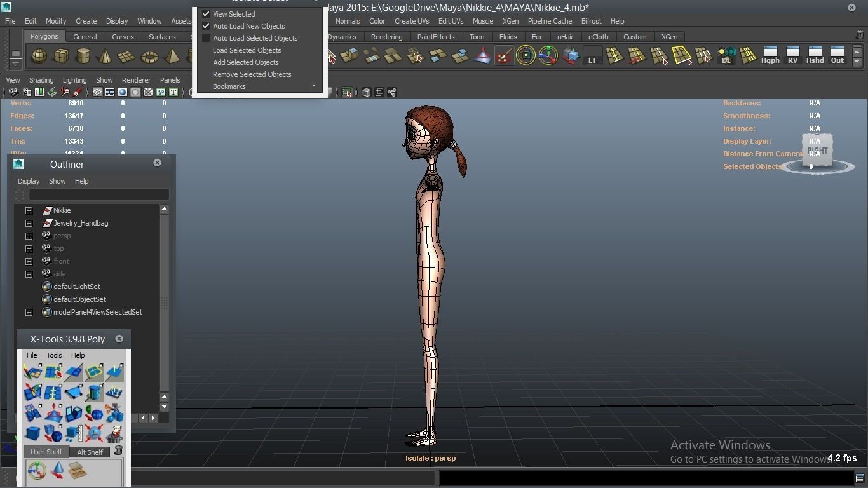Toggle wireframe on shaded panel icon
The height and width of the screenshot is (488, 868).
148,92
